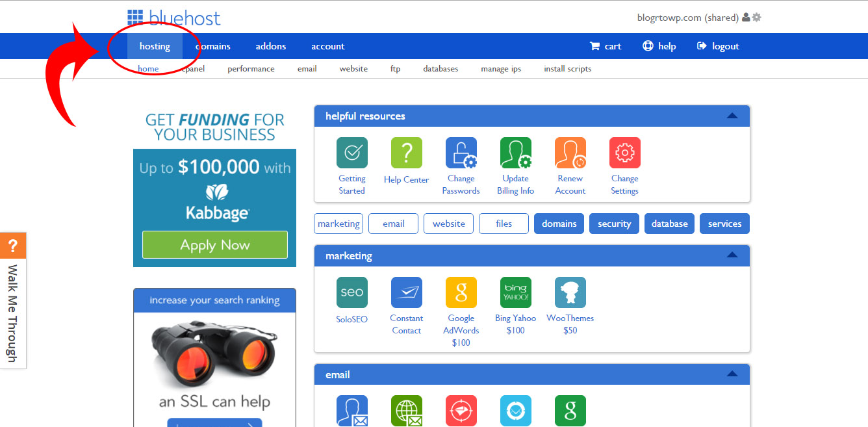Open the performance sub-navigation item
The image size is (868, 427).
(x=251, y=69)
